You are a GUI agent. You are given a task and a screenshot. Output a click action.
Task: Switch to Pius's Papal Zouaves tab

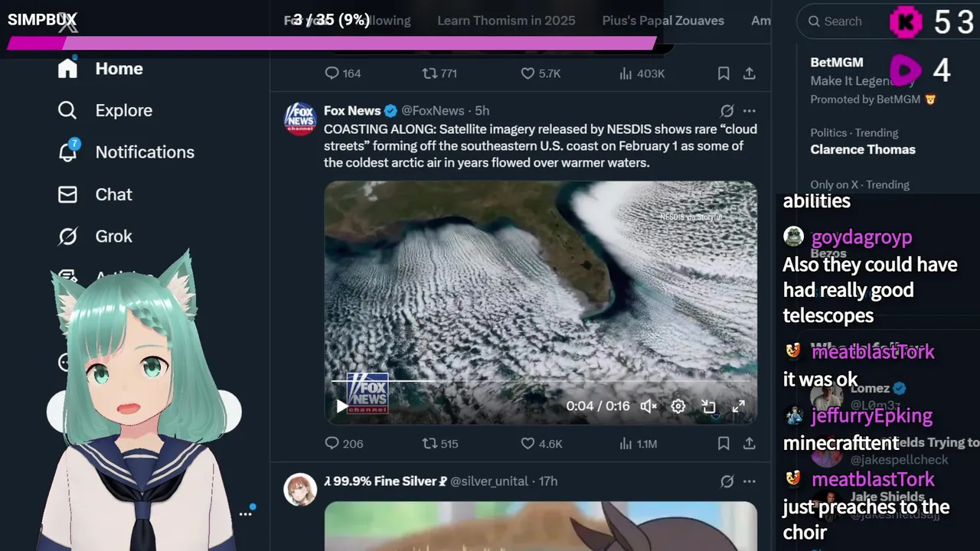coord(663,21)
